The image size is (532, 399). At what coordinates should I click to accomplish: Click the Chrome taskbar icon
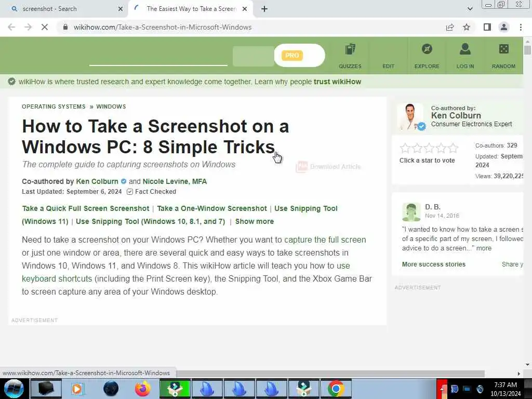point(336,389)
